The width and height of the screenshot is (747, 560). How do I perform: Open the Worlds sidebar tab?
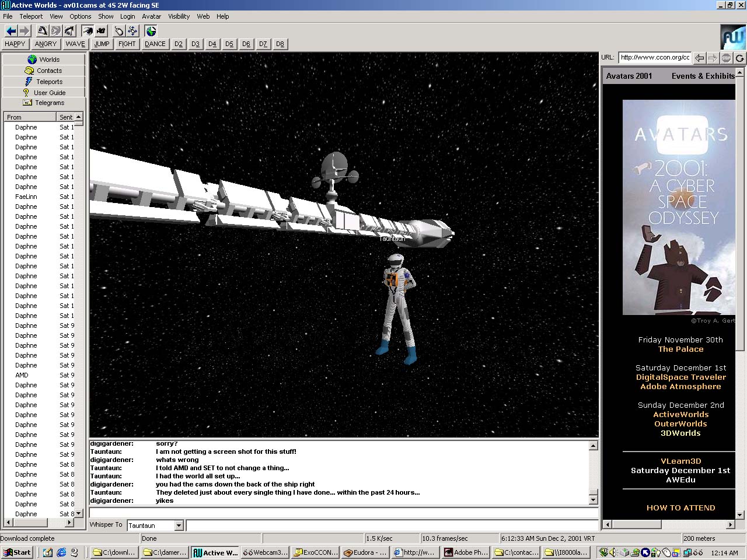(44, 60)
